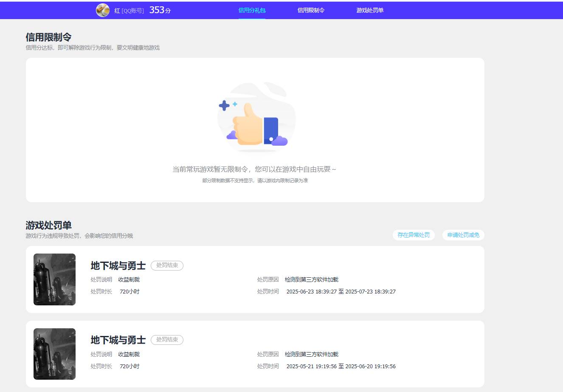Click the user avatar icon
563x392 pixels.
click(102, 10)
